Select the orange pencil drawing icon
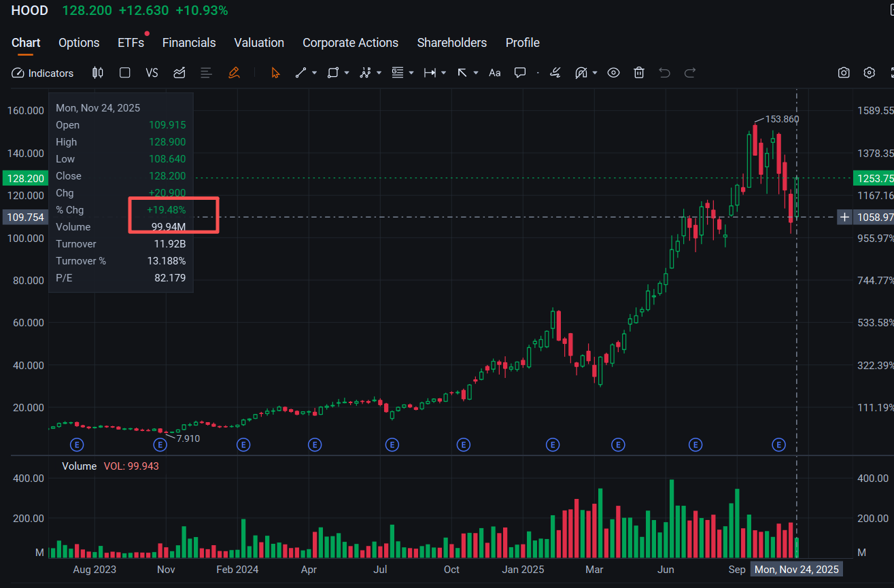Viewport: 894px width, 588px height. [x=234, y=73]
